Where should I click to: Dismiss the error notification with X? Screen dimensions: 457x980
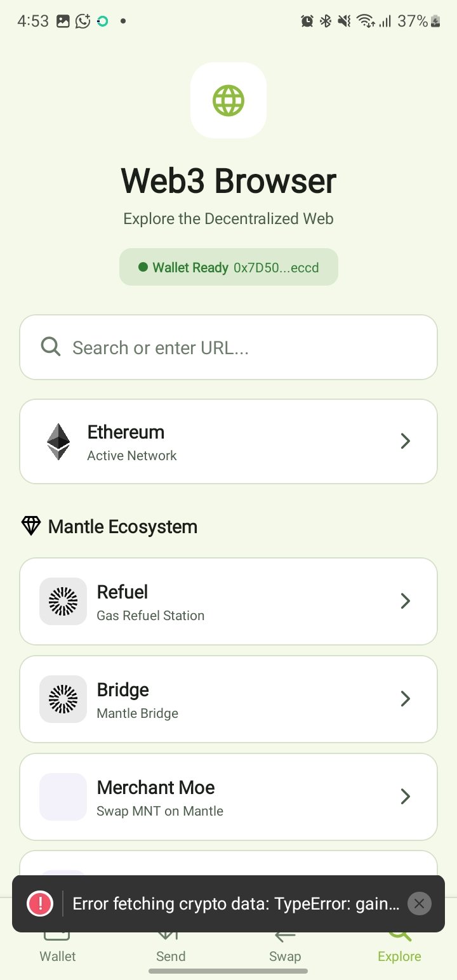tap(419, 903)
